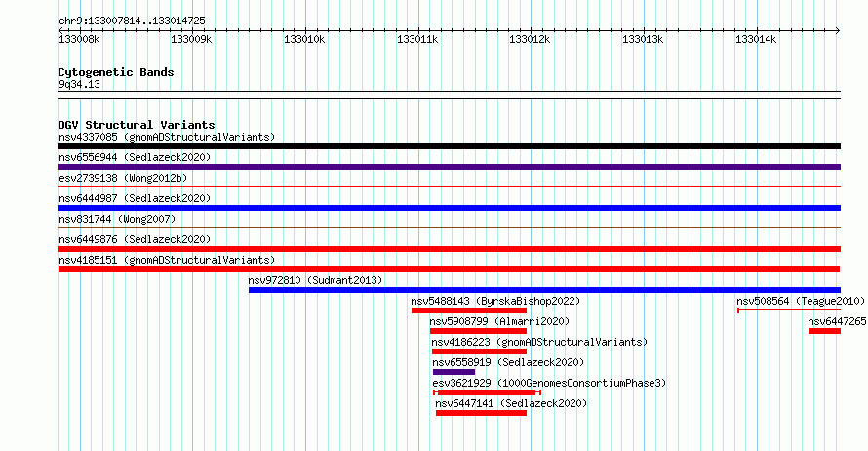This screenshot has width=868, height=451.
Task: Open nsv6447141 (Sedlazeck2020) label
Action: point(511,403)
